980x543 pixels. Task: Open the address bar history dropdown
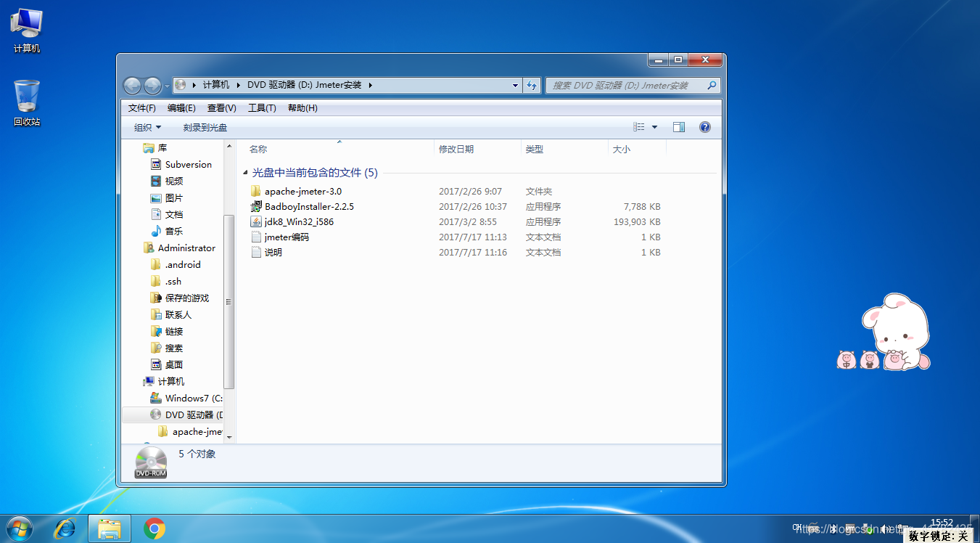point(516,85)
